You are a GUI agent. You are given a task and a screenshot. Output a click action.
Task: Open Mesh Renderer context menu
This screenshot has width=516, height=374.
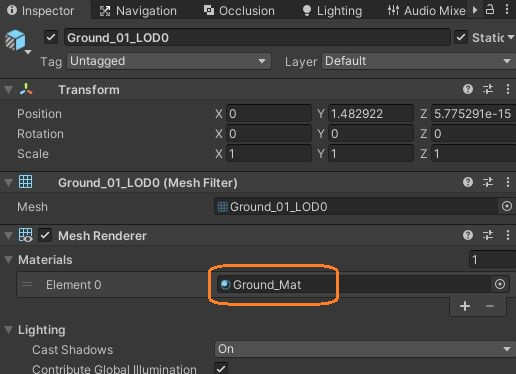[x=507, y=235]
